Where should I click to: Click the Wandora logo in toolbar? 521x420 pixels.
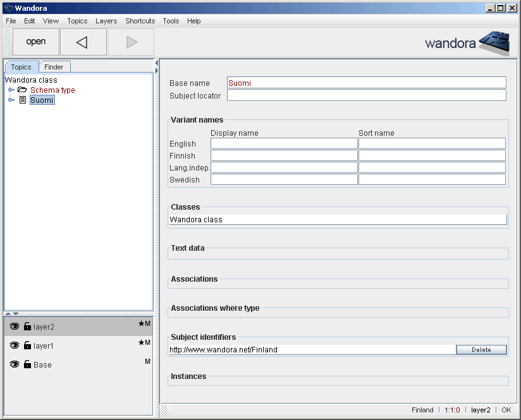click(467, 42)
